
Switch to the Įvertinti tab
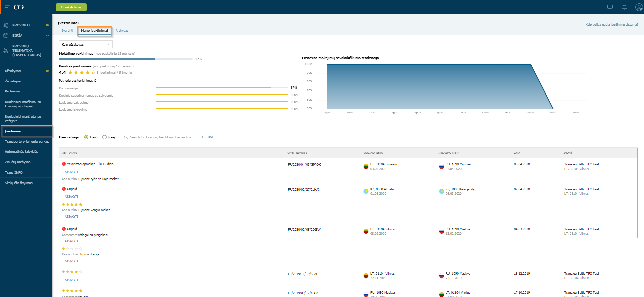tap(67, 31)
